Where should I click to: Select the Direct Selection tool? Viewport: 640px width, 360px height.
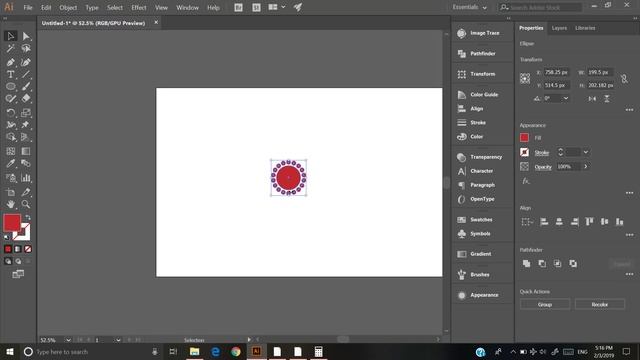coord(26,36)
